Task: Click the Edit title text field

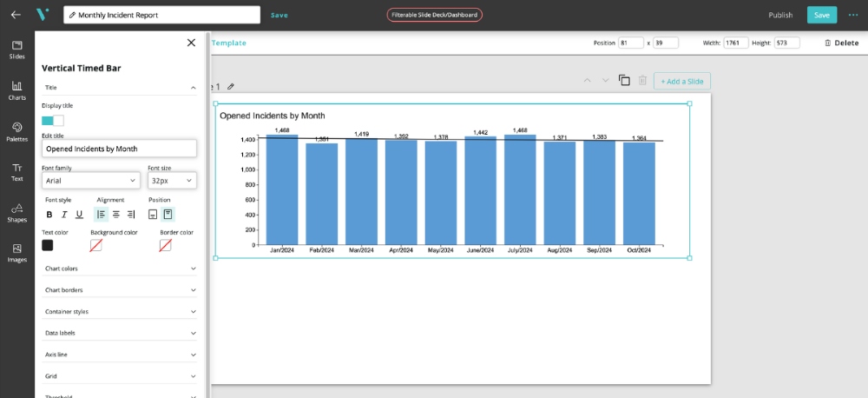Action: (x=119, y=149)
